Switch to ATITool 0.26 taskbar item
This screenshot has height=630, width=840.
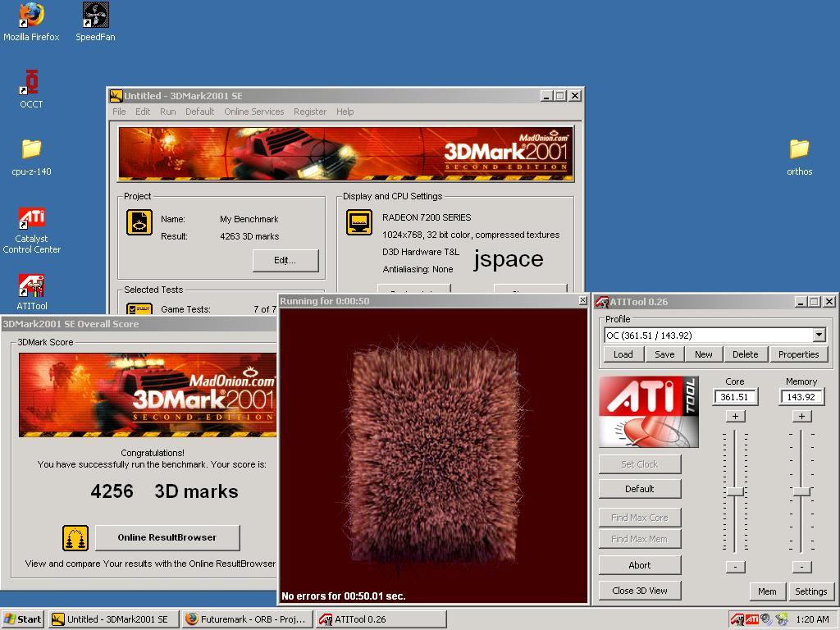[x=381, y=619]
